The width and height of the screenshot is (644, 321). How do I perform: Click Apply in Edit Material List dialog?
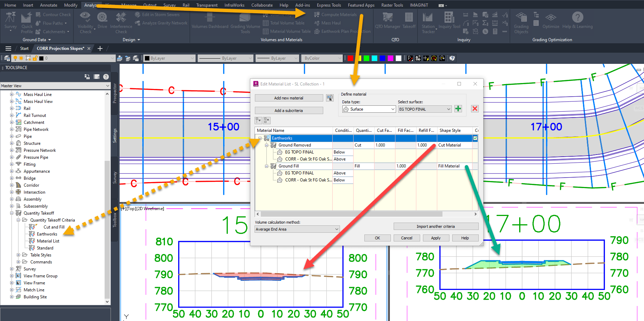[436, 238]
